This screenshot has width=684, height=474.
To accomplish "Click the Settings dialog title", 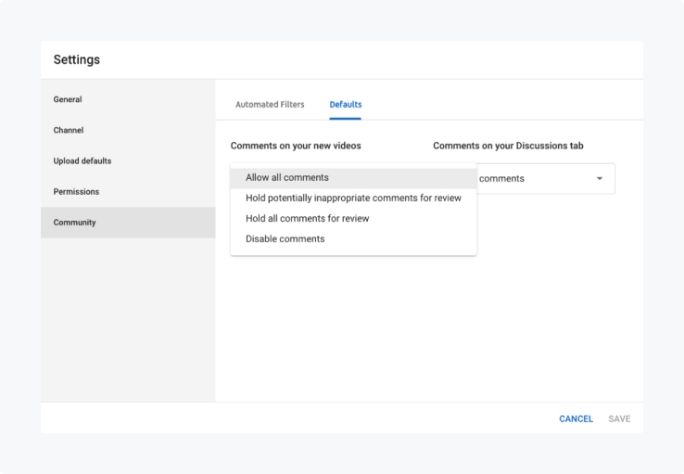I will (77, 60).
